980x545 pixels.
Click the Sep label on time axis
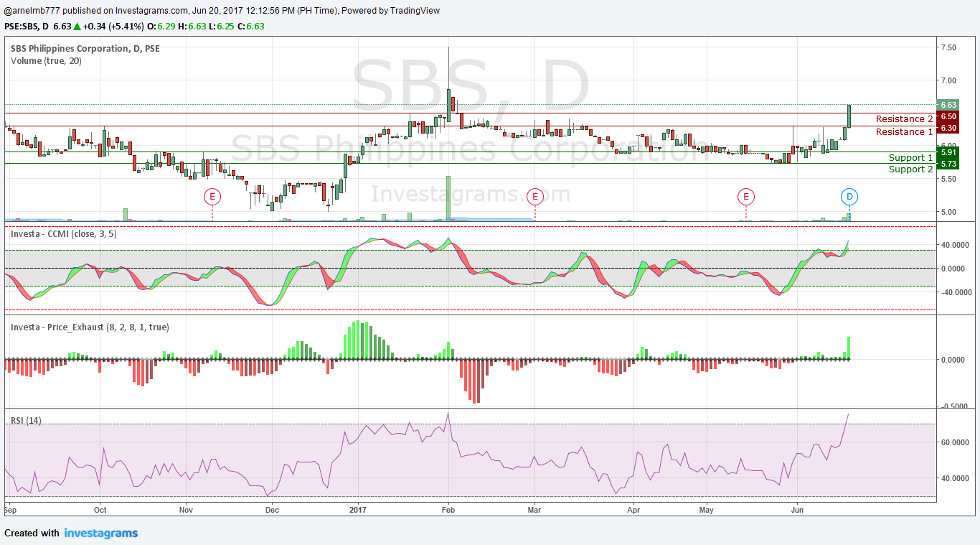click(x=10, y=511)
